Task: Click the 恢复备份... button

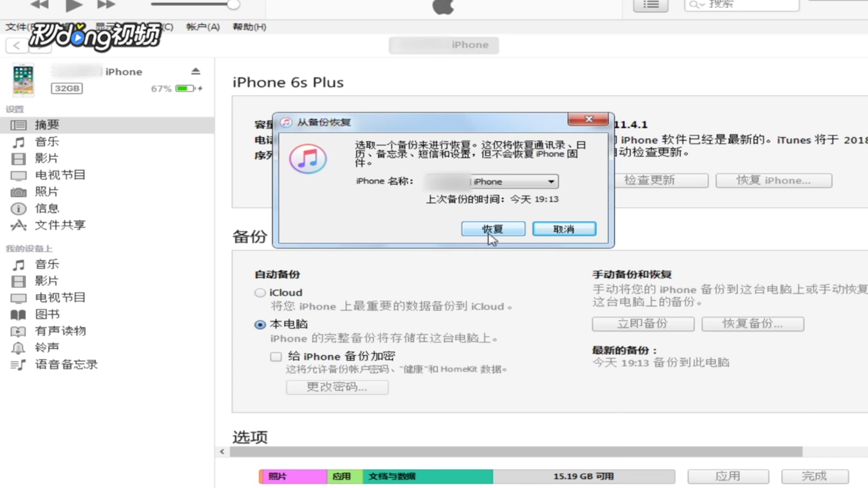Action: click(x=753, y=324)
